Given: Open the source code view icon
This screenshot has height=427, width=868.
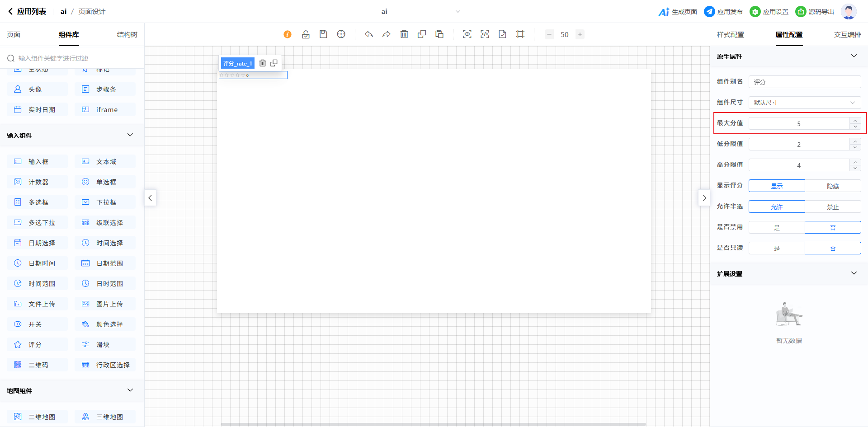Looking at the screenshot, I should (x=485, y=34).
